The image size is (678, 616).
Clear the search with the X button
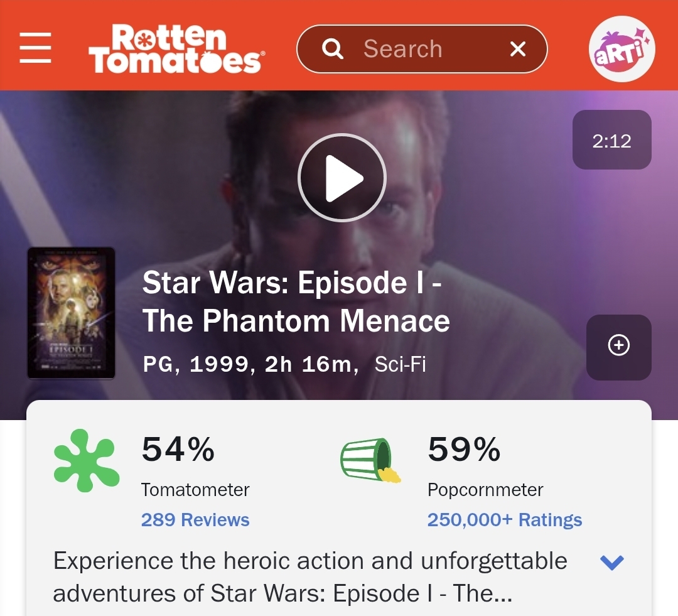point(518,49)
